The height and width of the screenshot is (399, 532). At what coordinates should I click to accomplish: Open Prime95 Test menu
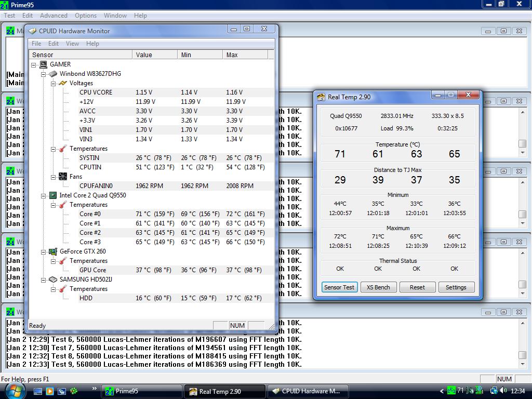[9, 16]
